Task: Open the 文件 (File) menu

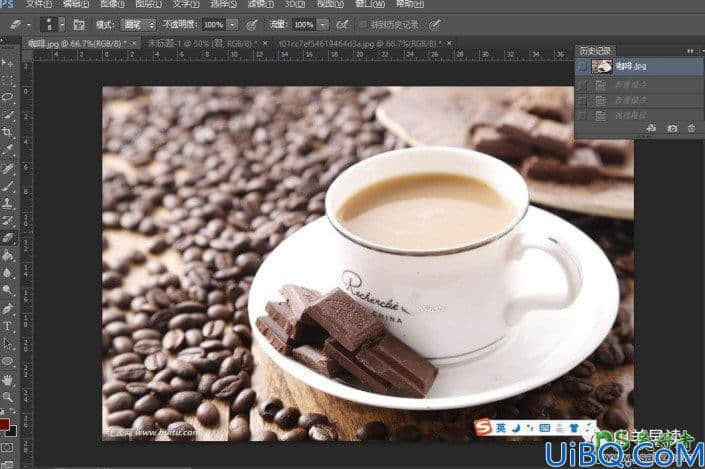Action: [39, 4]
